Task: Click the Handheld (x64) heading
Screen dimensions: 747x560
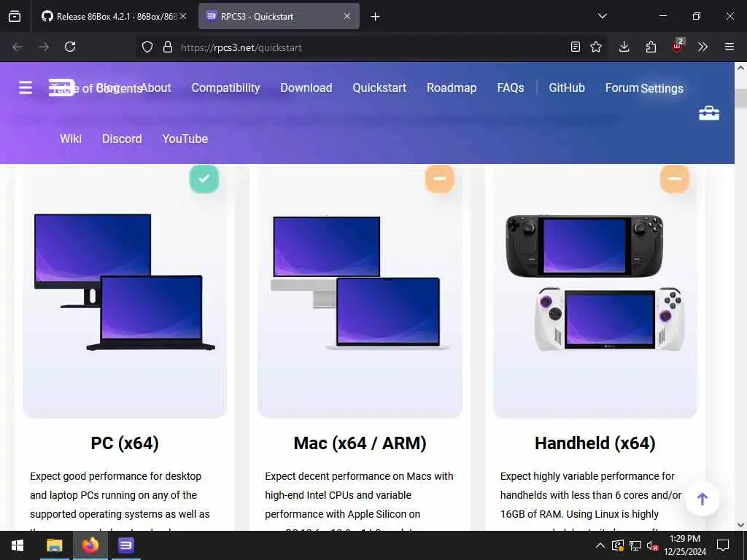Action: 595,443
